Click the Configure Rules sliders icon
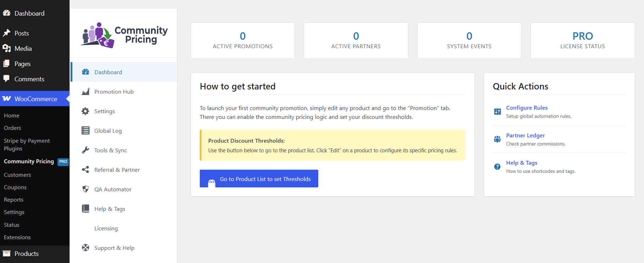644x263 pixels. pos(497,112)
